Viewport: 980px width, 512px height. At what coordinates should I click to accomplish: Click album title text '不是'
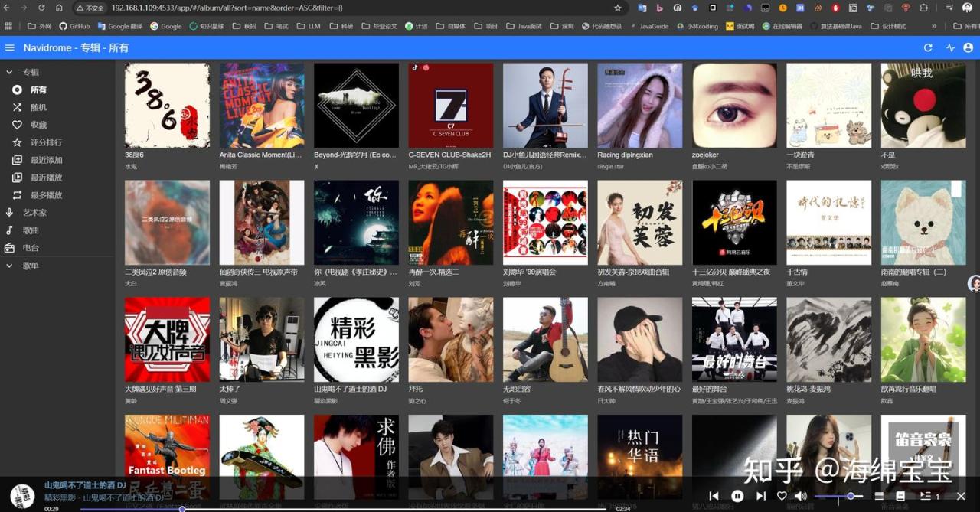click(x=888, y=155)
